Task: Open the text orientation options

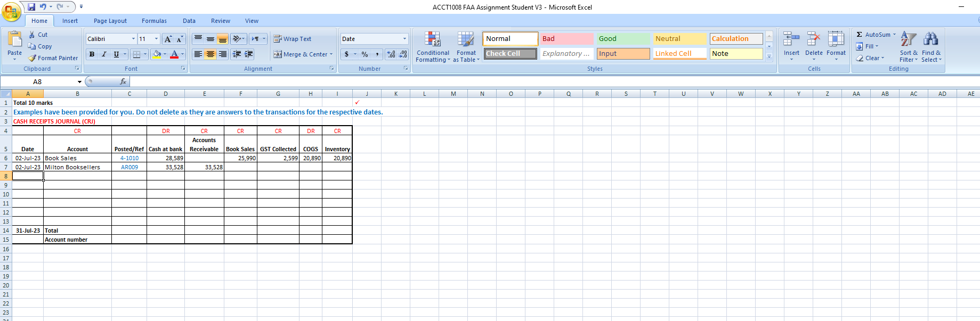Action: coord(238,39)
